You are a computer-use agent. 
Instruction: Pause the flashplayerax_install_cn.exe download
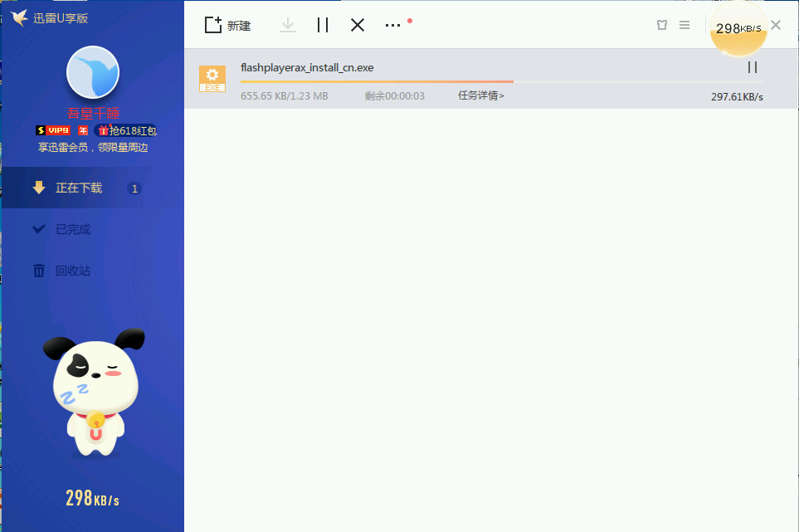[753, 67]
